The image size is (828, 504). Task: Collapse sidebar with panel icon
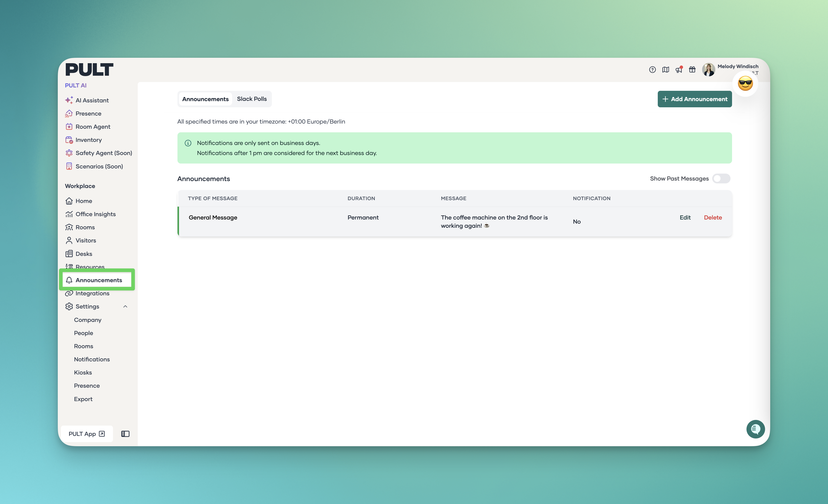tap(125, 434)
